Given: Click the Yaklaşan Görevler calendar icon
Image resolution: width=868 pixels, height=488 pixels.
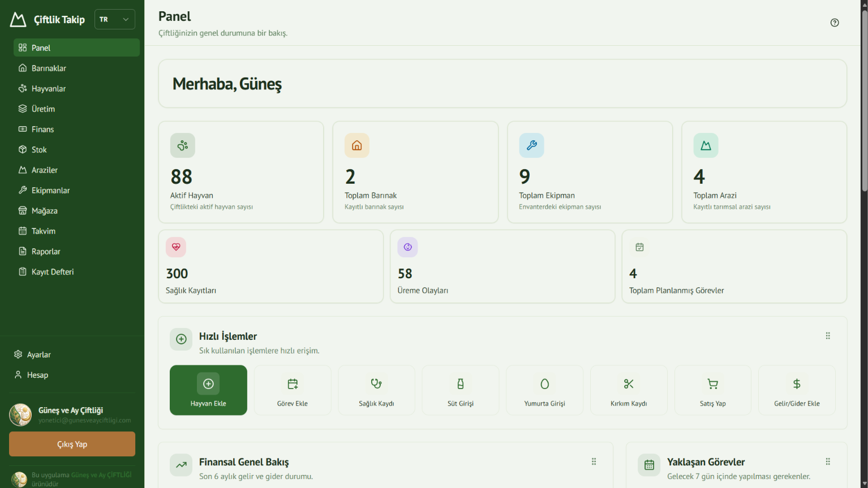Looking at the screenshot, I should point(649,465).
